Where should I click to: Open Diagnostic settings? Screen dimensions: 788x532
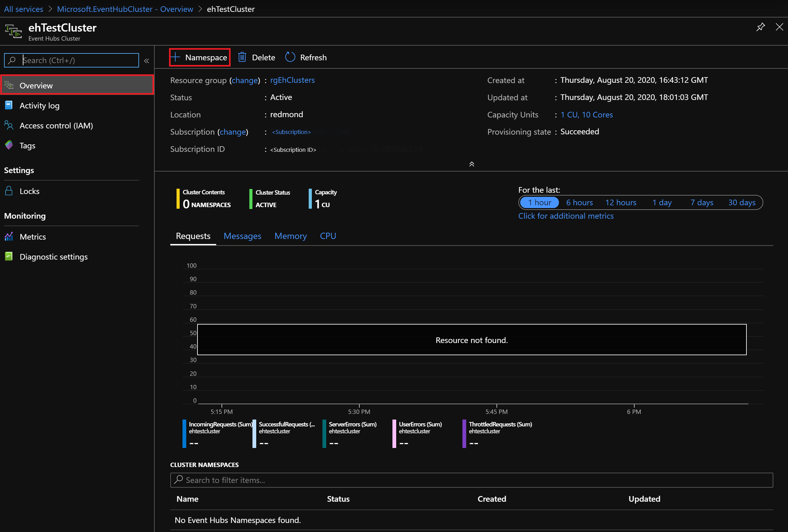(x=53, y=257)
